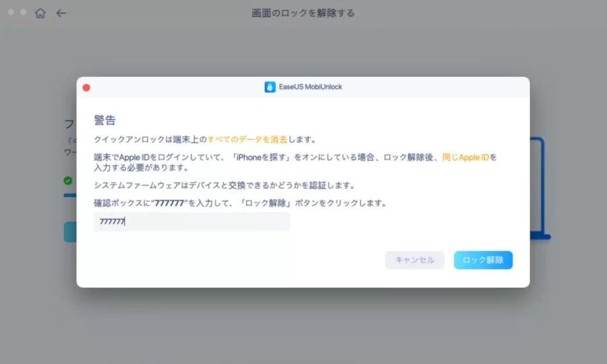Image resolution: width=607 pixels, height=364 pixels.
Task: Click the home icon in the main window
Action: click(x=40, y=13)
